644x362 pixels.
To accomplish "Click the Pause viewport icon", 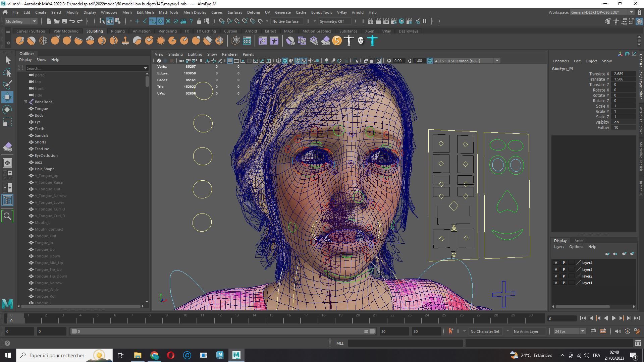I will point(425,21).
